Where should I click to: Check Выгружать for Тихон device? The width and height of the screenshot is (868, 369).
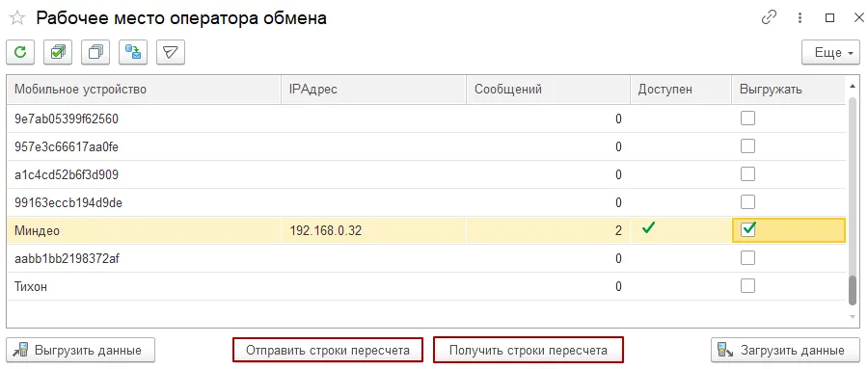pos(747,285)
